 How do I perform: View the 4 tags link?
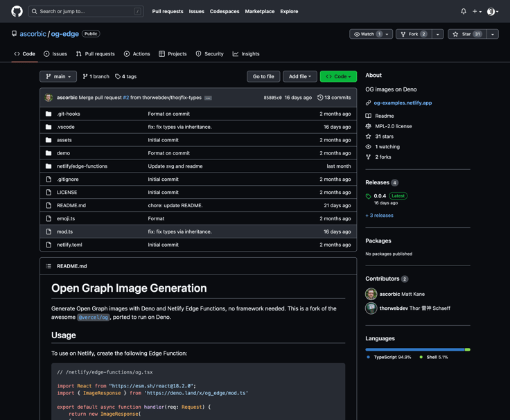click(x=126, y=76)
